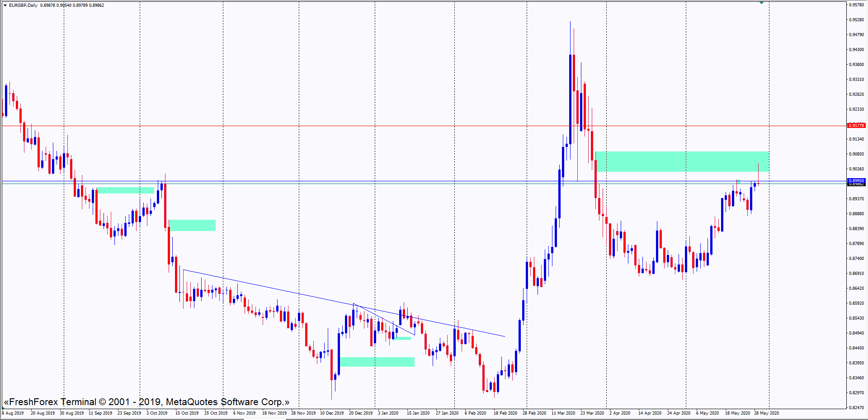Select the green rectangle near 11 Sep 2019

click(125, 190)
